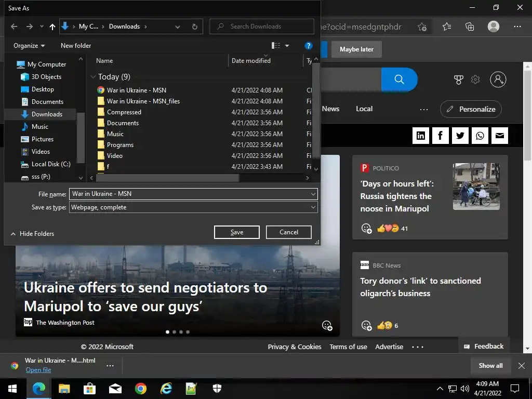Open the Edge Collections icon
Viewport: 532px width, 399px height.
click(470, 26)
